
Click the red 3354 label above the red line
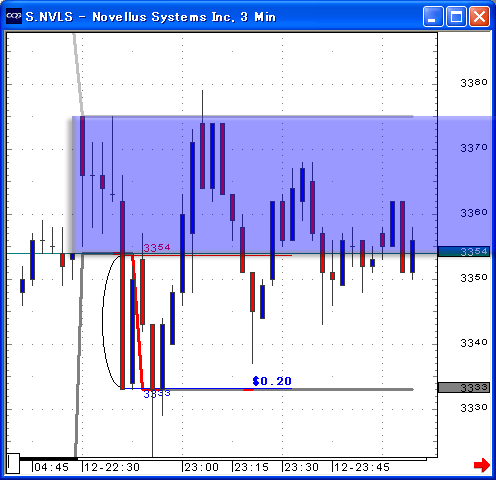(157, 248)
